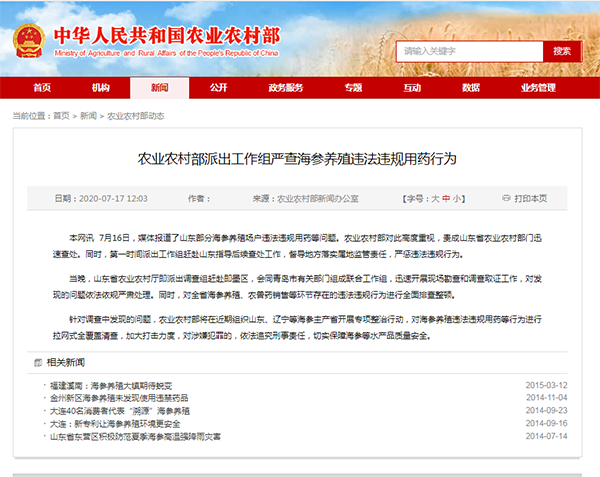
Task: Open the 大连40名消费者代表 news link
Action: point(120,411)
